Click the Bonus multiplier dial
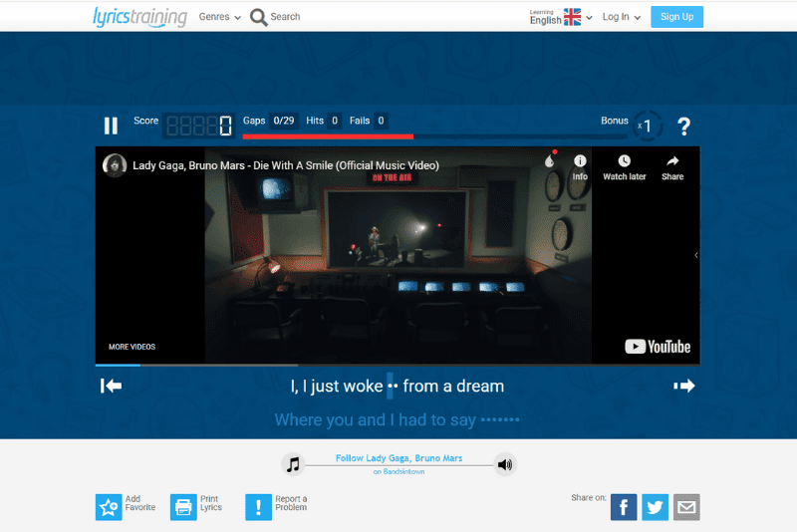The image size is (797, 532). pos(647,126)
